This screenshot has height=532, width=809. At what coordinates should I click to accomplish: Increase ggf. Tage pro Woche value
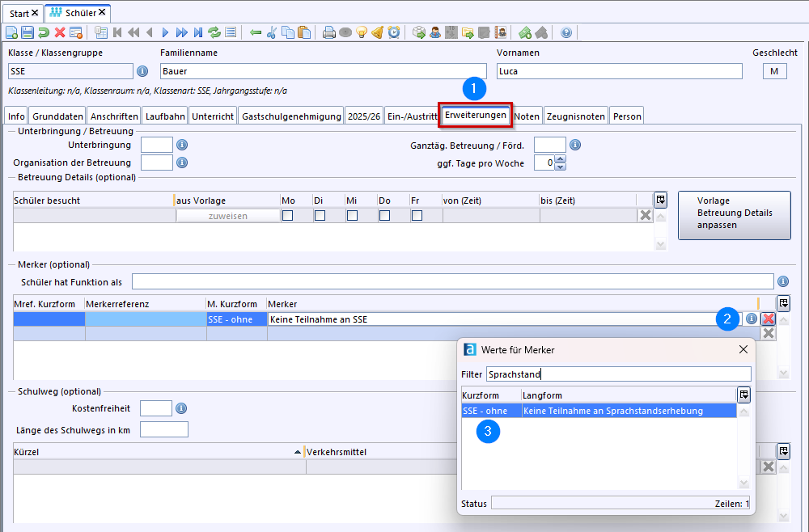[x=561, y=159]
